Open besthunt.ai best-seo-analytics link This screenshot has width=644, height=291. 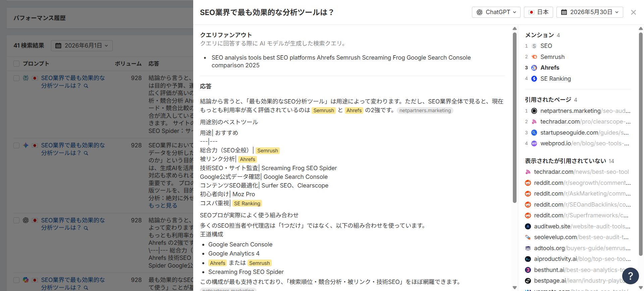[579, 270]
